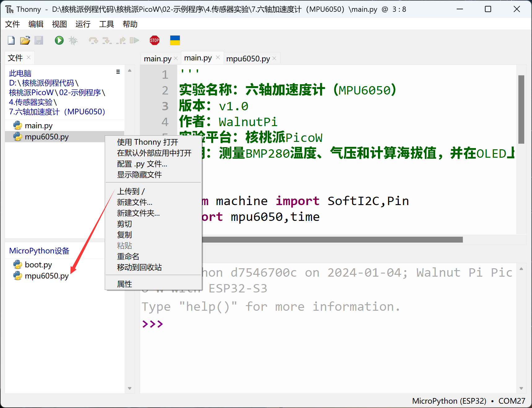Click the New file toolbar icon
Viewport: 532px width, 408px height.
coord(11,40)
